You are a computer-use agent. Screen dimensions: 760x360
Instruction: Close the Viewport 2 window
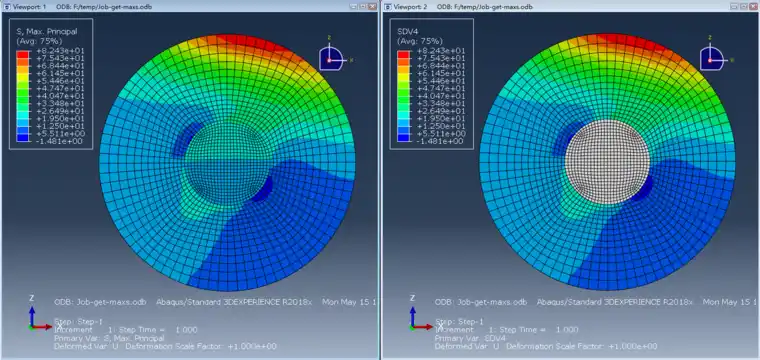(753, 7)
